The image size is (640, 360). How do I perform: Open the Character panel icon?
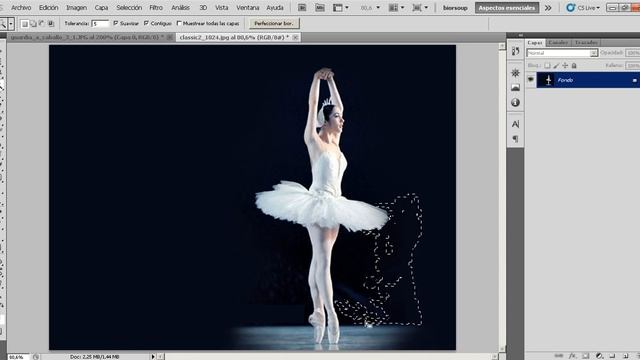coord(516,124)
